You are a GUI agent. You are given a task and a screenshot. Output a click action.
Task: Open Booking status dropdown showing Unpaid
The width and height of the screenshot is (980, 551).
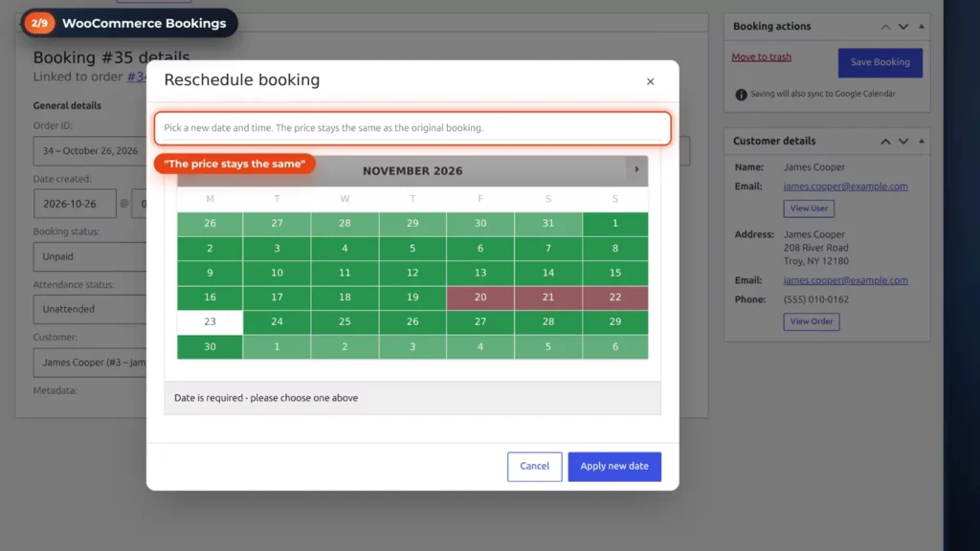[89, 256]
